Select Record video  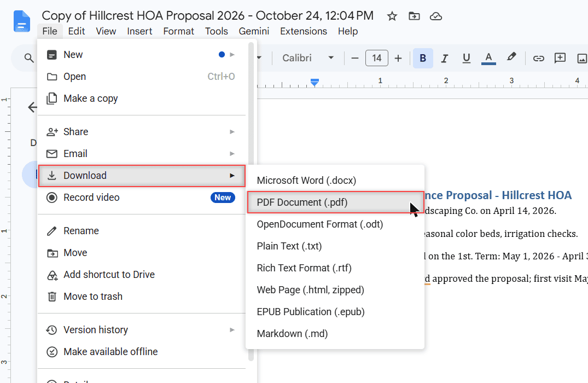pyautogui.click(x=142, y=198)
